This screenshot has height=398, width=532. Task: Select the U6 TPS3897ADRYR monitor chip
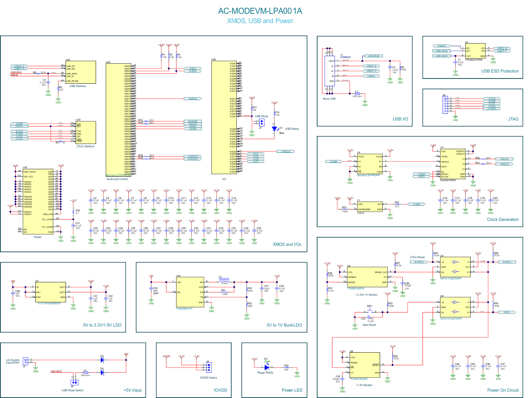367,277
